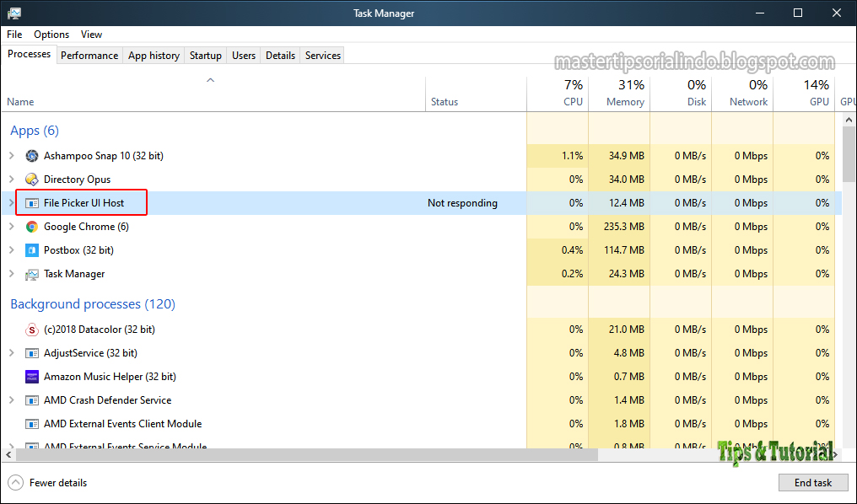Click the Ashampoo Snap 10 app icon

(31, 155)
